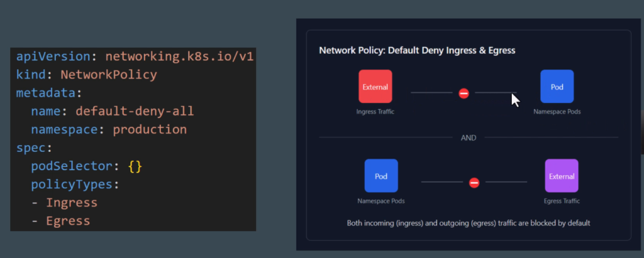Viewport: 644px width, 258px height.
Task: Click the red External ingress box
Action: pos(375,87)
